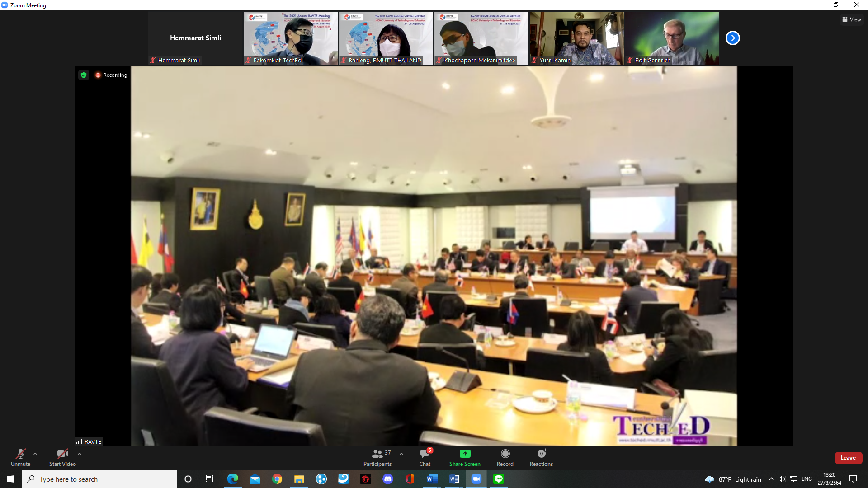Click Share Screen button
The height and width of the screenshot is (488, 868).
[x=465, y=457]
